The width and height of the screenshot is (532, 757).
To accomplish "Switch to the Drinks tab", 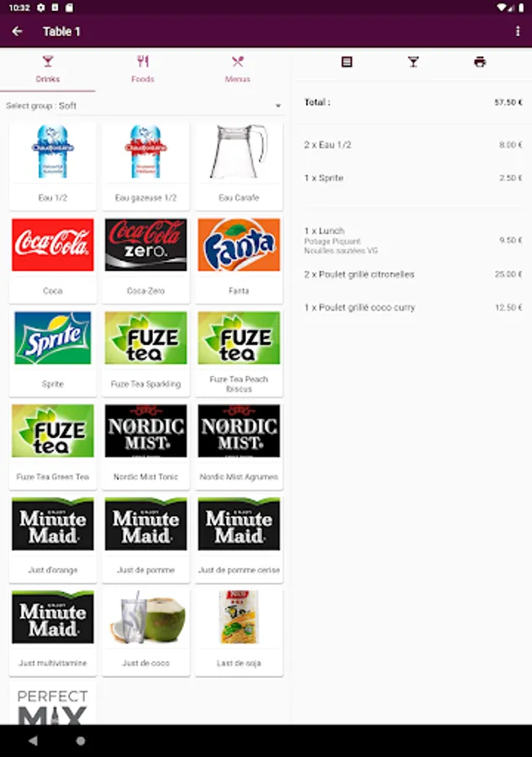I will point(48,70).
